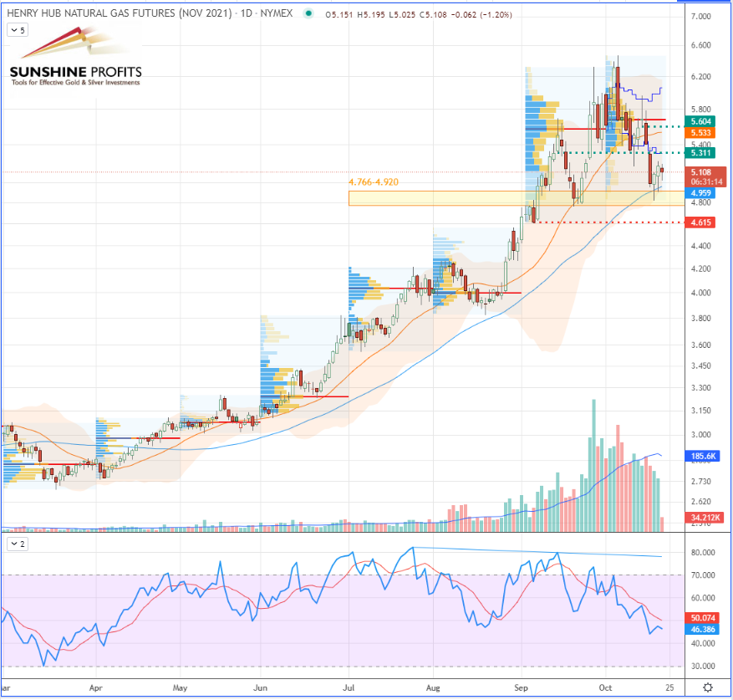Click the 185.6K volume average label
The height and width of the screenshot is (700, 733).
(703, 457)
